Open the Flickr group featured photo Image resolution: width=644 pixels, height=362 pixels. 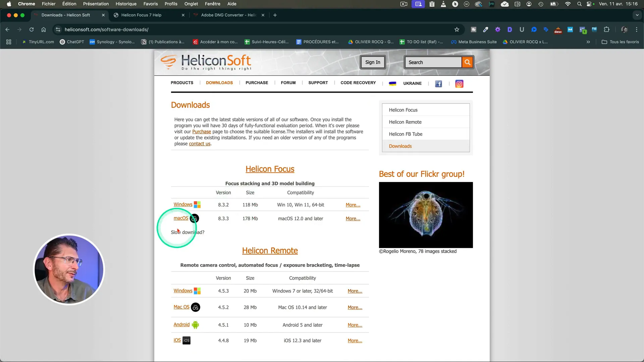click(426, 215)
